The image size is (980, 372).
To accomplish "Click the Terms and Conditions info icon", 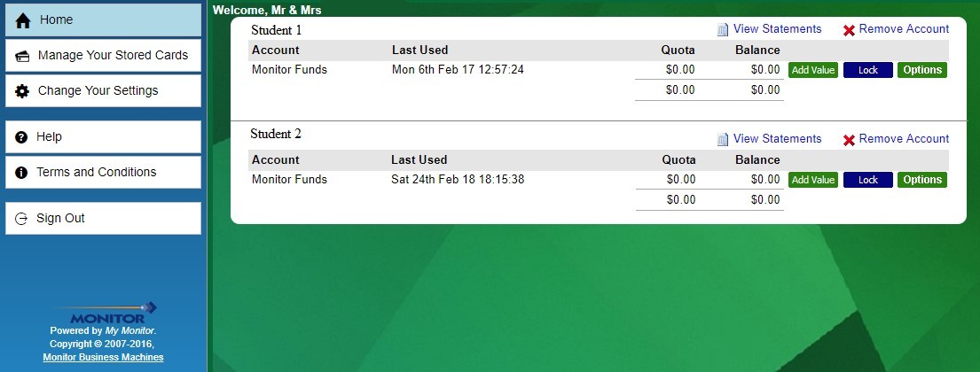I will (x=22, y=173).
